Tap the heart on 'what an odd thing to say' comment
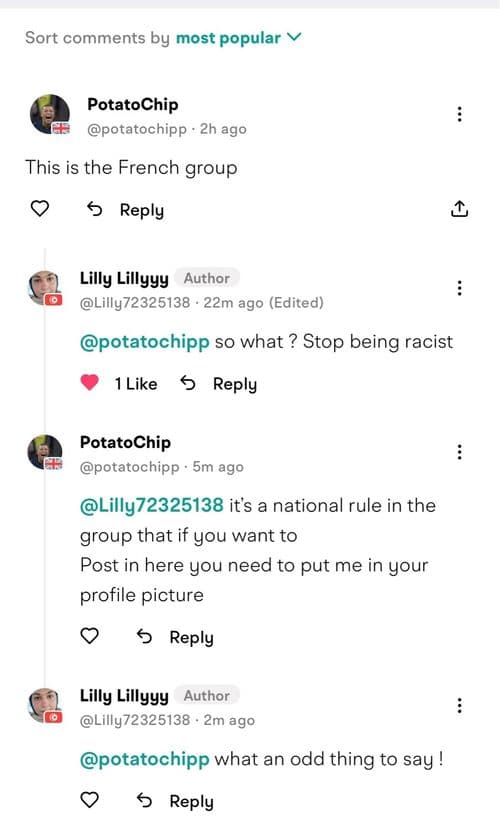The width and height of the screenshot is (500, 830). coord(89,800)
